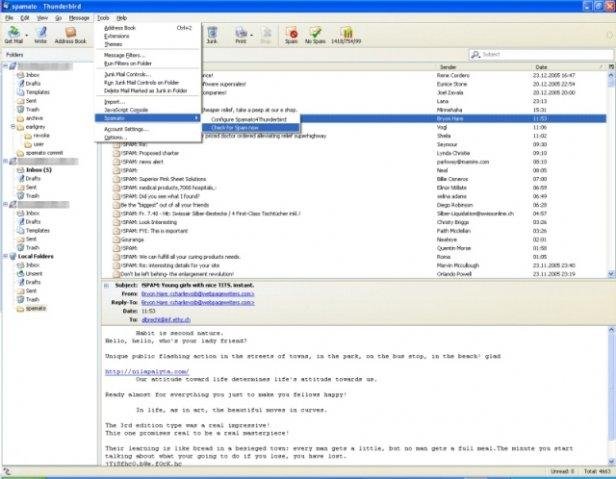This screenshot has height=479, width=616.
Task: Toggle the message header pane view
Action: tap(106, 285)
